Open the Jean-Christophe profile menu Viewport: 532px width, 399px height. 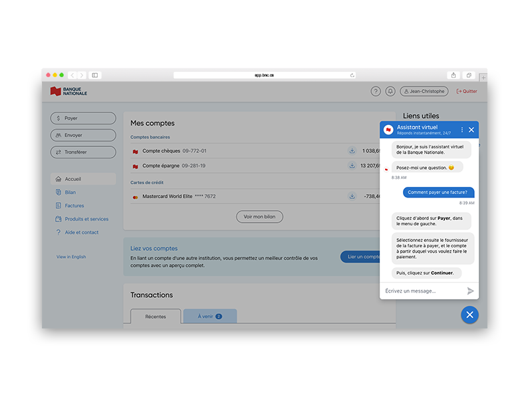(x=424, y=92)
